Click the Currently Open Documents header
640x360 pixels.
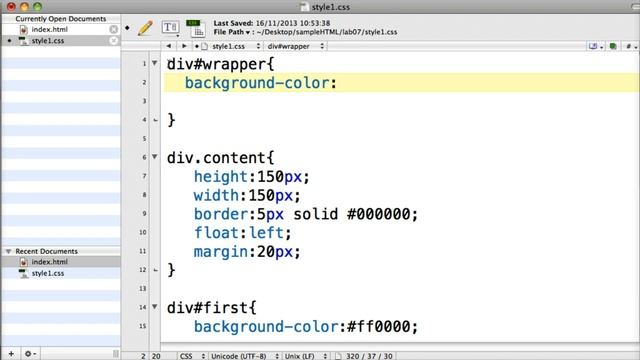coord(60,19)
